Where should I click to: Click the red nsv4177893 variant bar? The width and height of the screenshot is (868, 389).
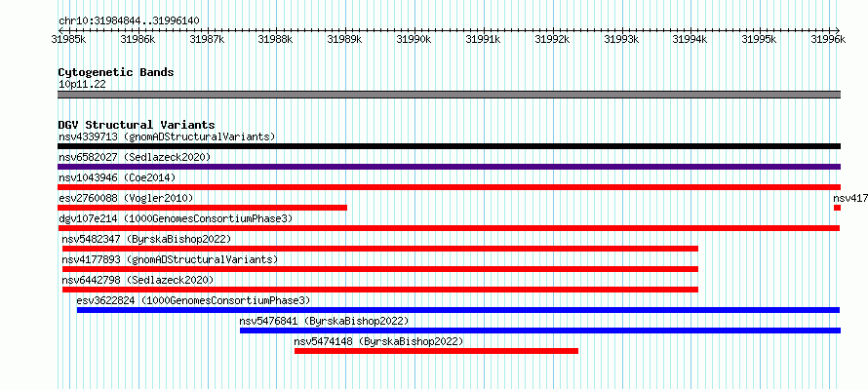pos(379,269)
